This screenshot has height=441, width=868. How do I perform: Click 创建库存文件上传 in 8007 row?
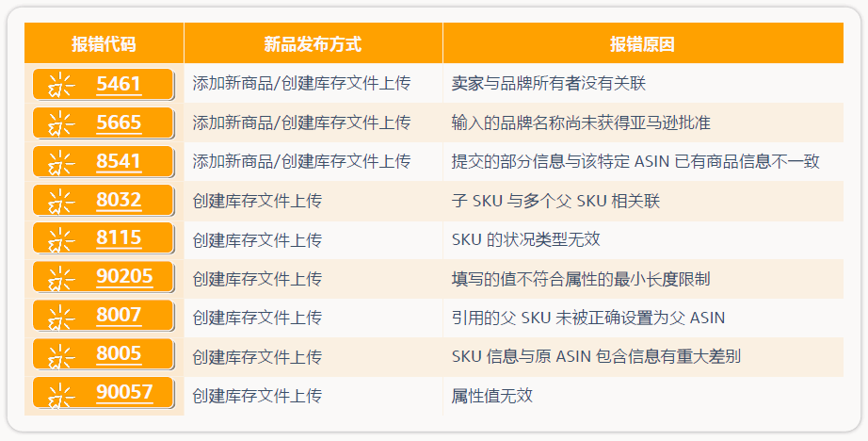point(257,318)
